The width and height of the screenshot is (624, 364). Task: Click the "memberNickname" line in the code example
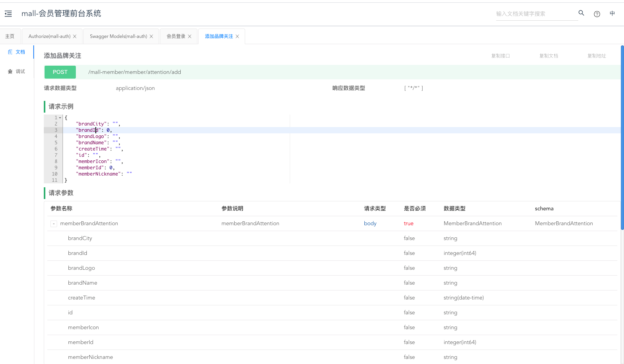point(104,174)
